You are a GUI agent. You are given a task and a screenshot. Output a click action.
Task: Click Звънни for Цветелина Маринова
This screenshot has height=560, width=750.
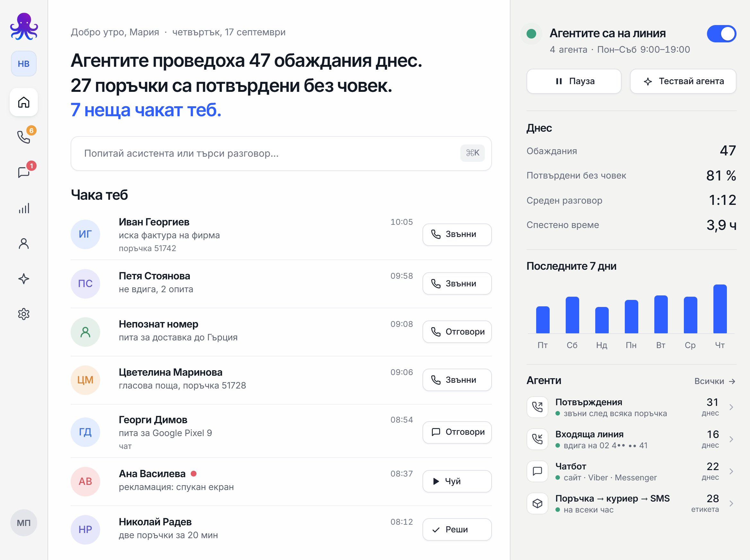457,380
